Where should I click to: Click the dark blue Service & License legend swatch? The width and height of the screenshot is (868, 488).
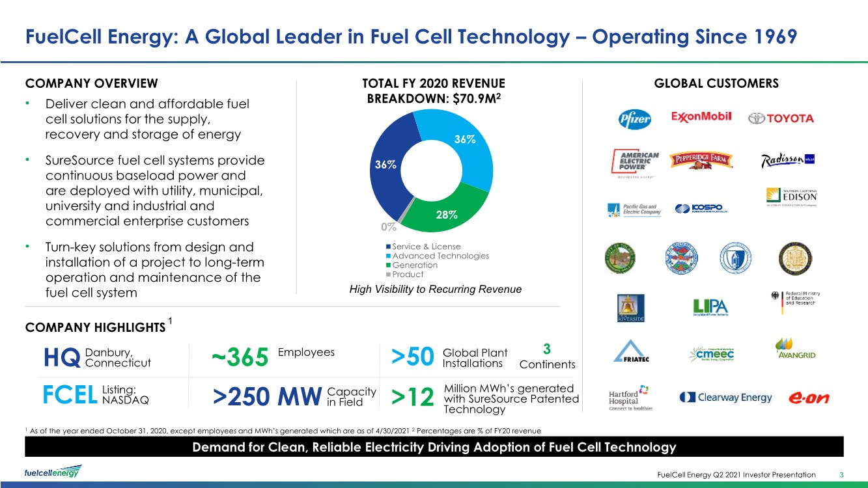389,247
